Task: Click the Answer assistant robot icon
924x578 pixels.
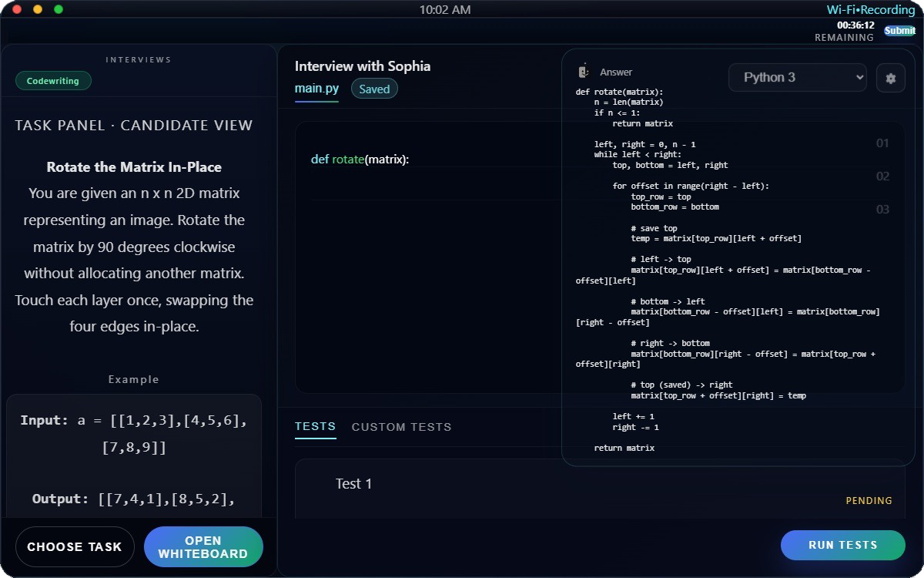Action: click(x=583, y=71)
